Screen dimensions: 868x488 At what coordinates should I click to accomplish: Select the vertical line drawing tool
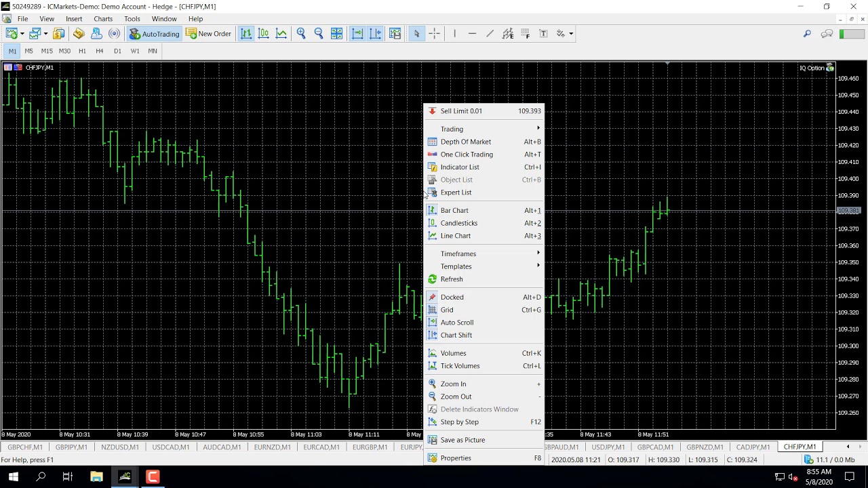click(x=454, y=33)
